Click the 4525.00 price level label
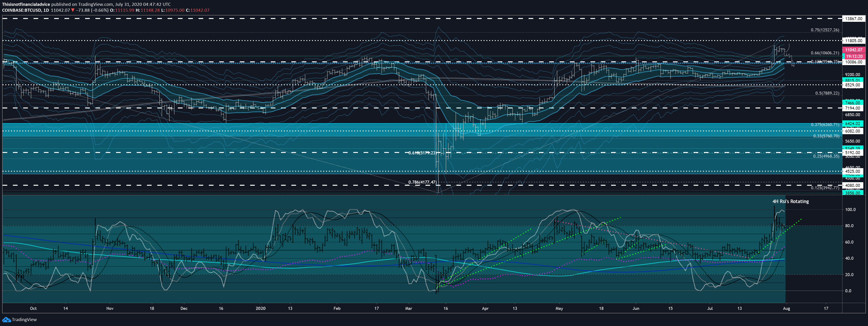868x326 pixels. pos(853,171)
